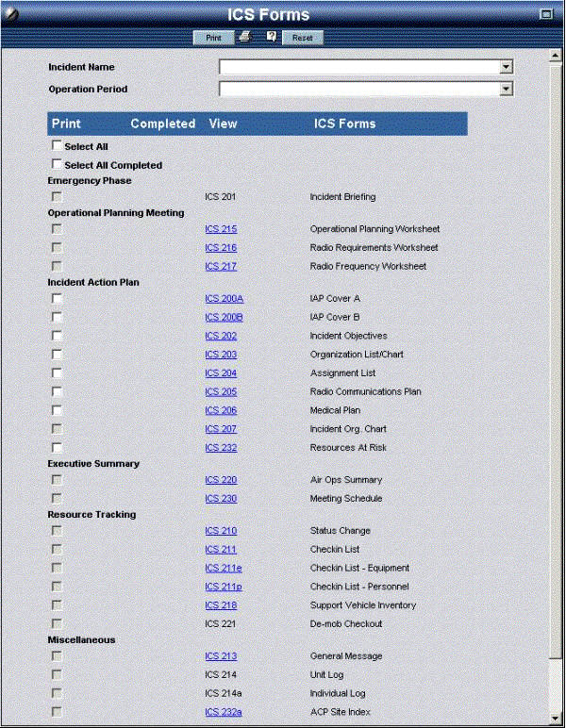Image resolution: width=566 pixels, height=728 pixels.
Task: View the ICS 211e Checkin List link
Action: 224,569
